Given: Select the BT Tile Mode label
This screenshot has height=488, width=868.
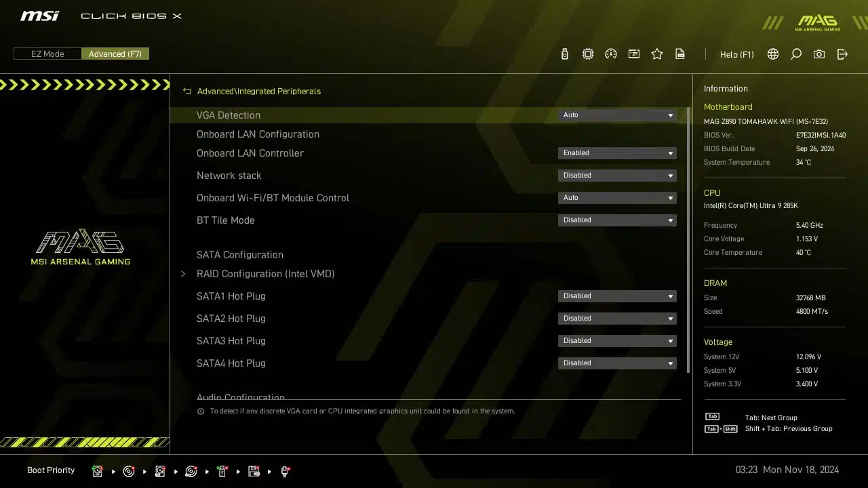Looking at the screenshot, I should (226, 220).
